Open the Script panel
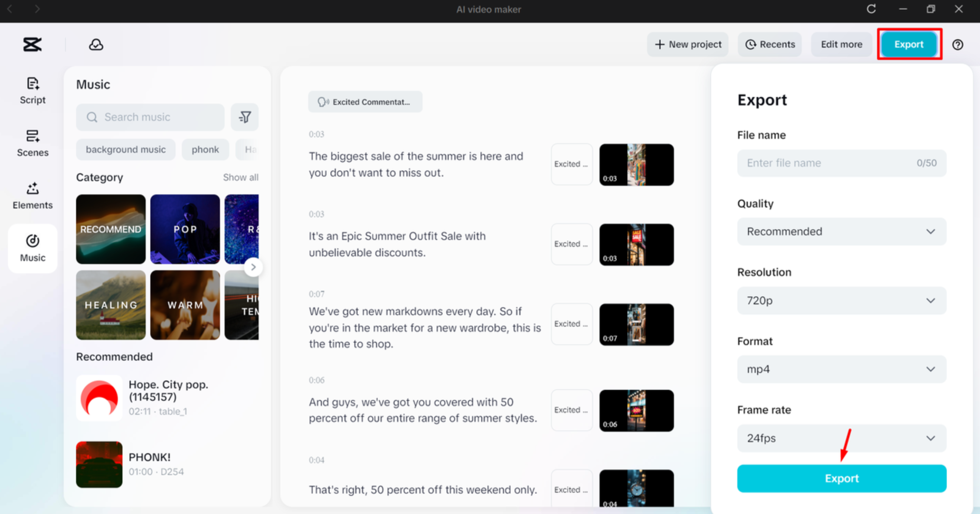980x514 pixels. click(32, 91)
